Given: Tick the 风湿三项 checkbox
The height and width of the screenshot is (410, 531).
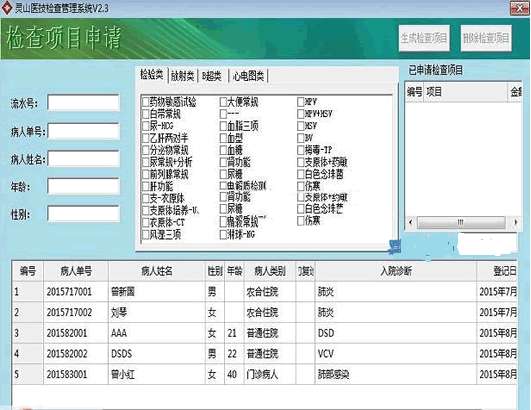Looking at the screenshot, I should click(x=146, y=234).
